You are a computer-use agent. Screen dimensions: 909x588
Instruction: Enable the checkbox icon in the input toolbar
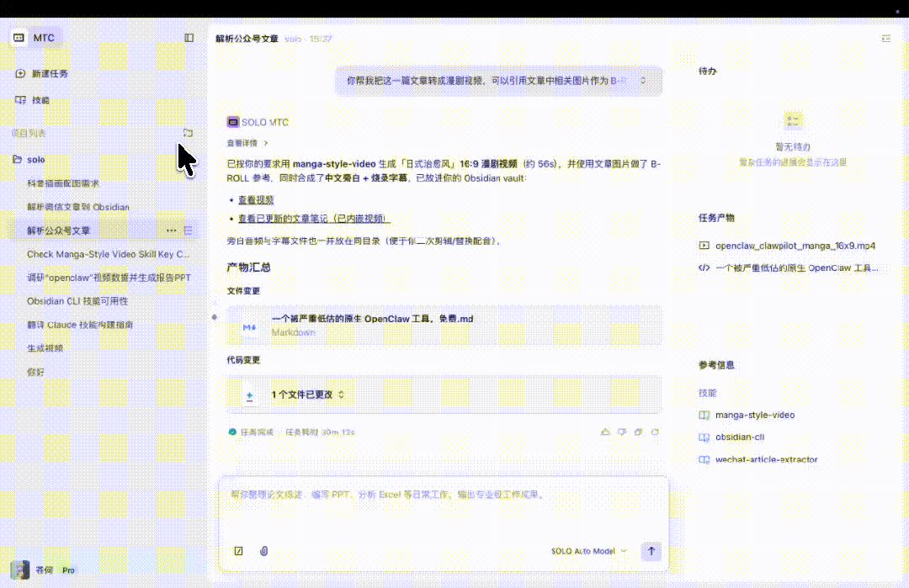point(239,551)
